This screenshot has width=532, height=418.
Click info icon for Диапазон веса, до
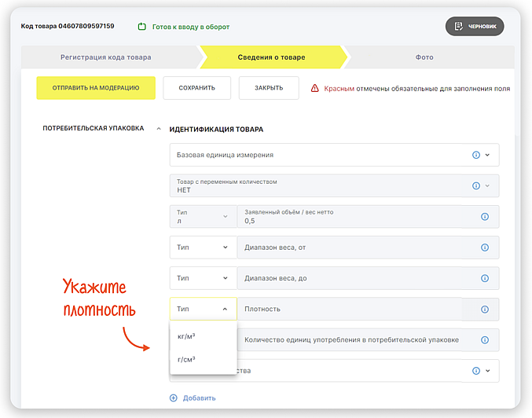click(x=484, y=278)
